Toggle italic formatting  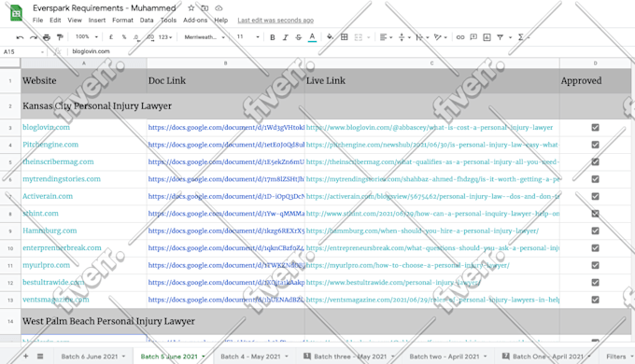286,37
